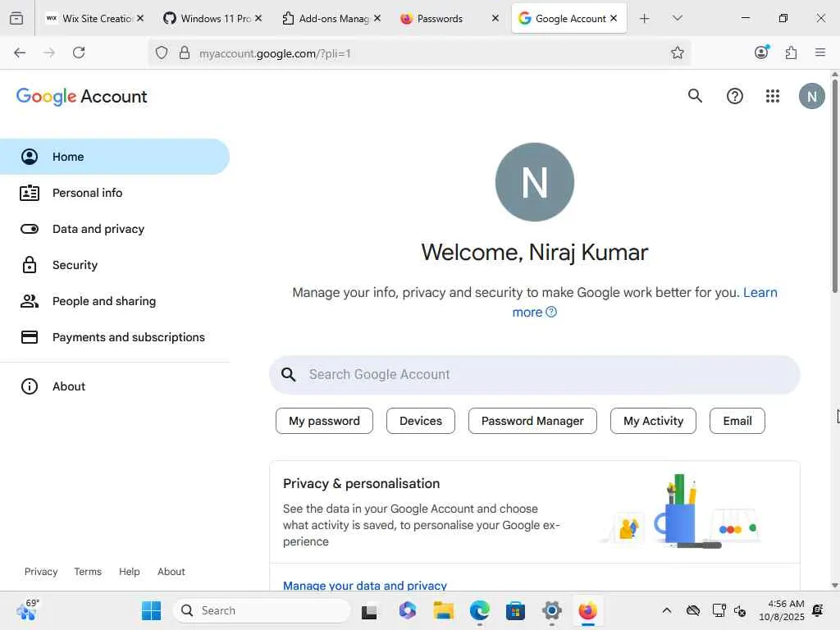
Task: Expand the list all tabs chevron
Action: click(677, 18)
